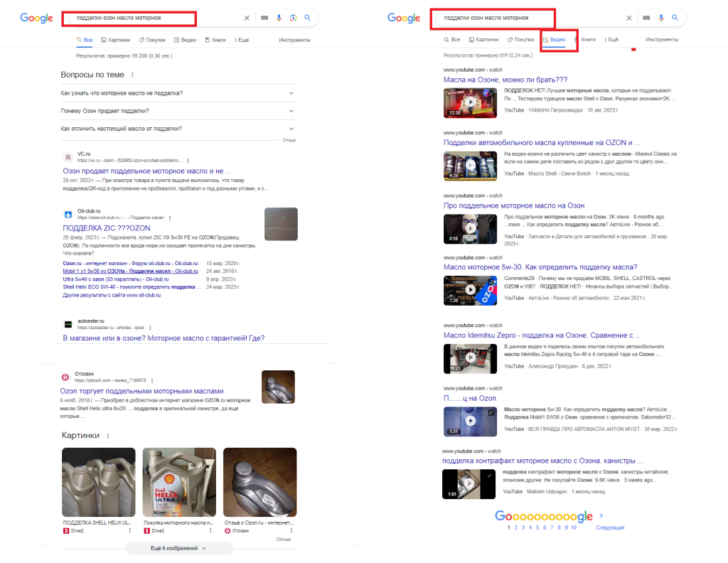This screenshot has height=563, width=728.
Task: Click magnifier search button in right window
Action: click(675, 18)
